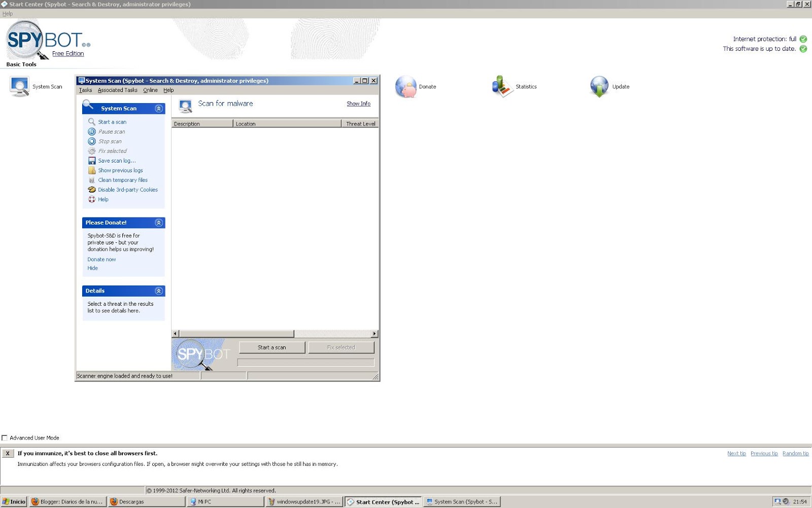Switch to windowsupdate19.JPG taskbar item
Image resolution: width=812 pixels, height=508 pixels.
[304, 501]
